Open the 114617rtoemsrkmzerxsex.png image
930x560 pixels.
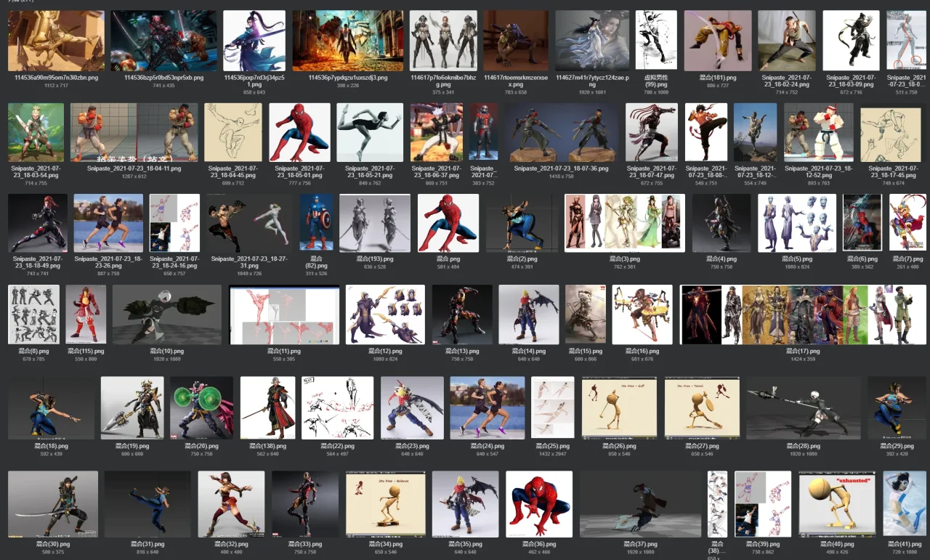pos(516,41)
